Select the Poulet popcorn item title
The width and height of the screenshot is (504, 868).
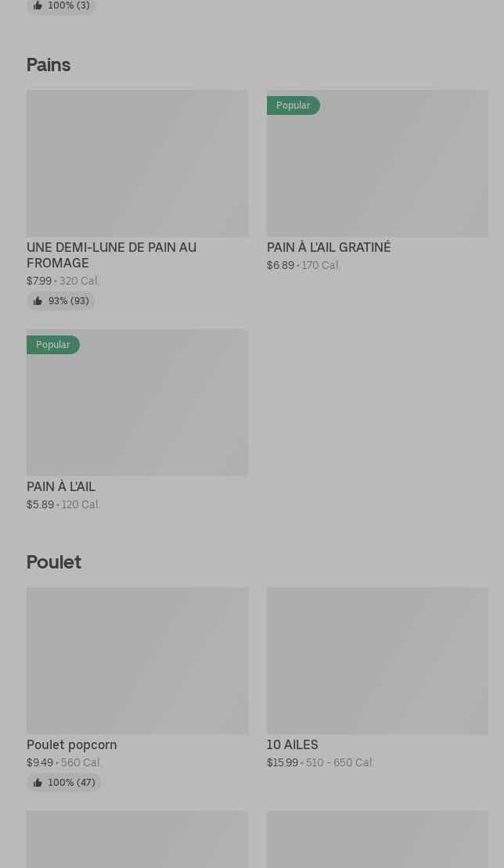tap(71, 744)
